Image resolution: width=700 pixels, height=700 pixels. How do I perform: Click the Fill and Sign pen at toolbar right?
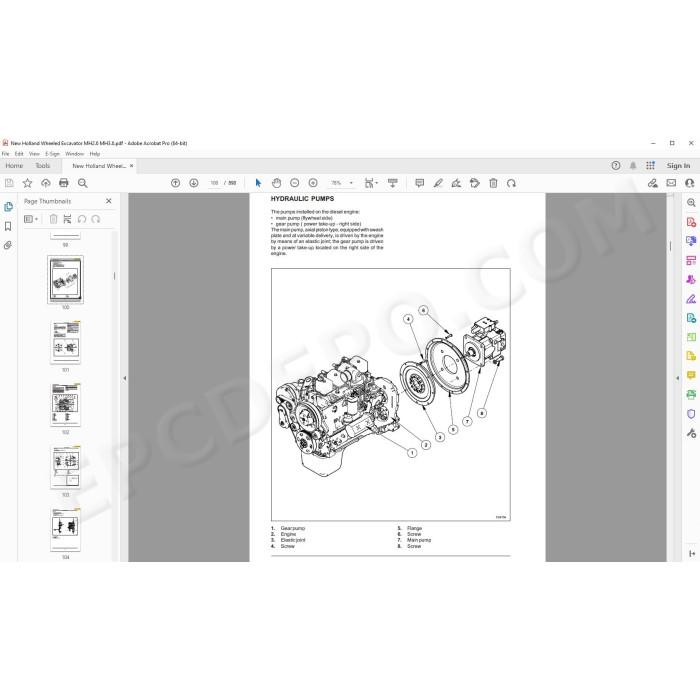653,183
